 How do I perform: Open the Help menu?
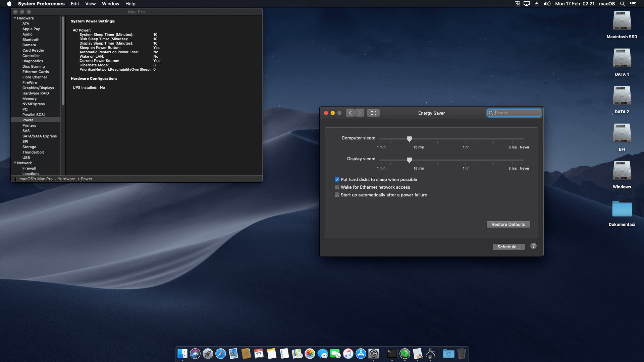click(x=130, y=4)
